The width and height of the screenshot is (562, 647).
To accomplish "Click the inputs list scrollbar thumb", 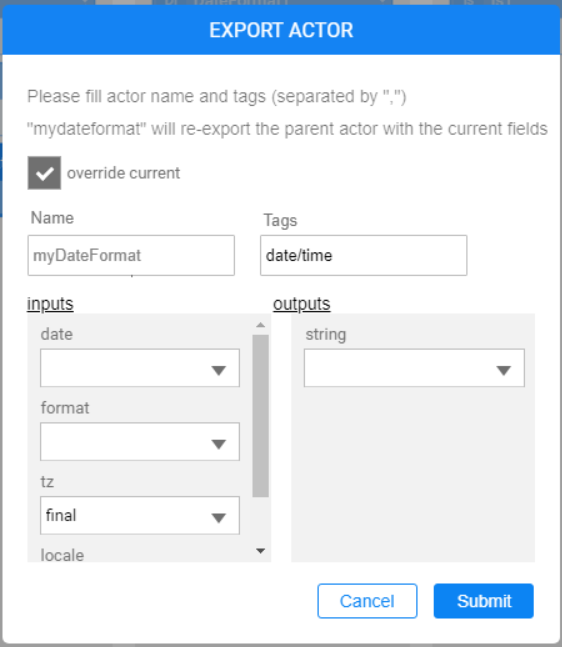I will [260, 416].
